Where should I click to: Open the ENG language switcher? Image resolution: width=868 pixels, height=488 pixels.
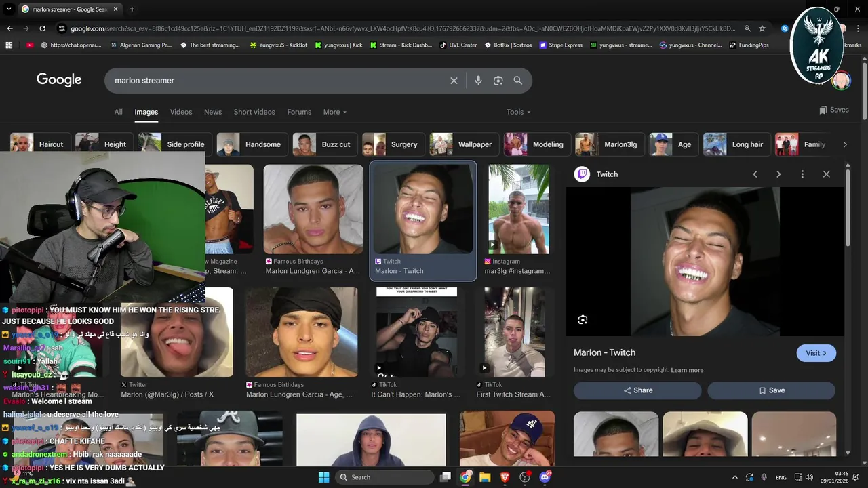tap(781, 477)
